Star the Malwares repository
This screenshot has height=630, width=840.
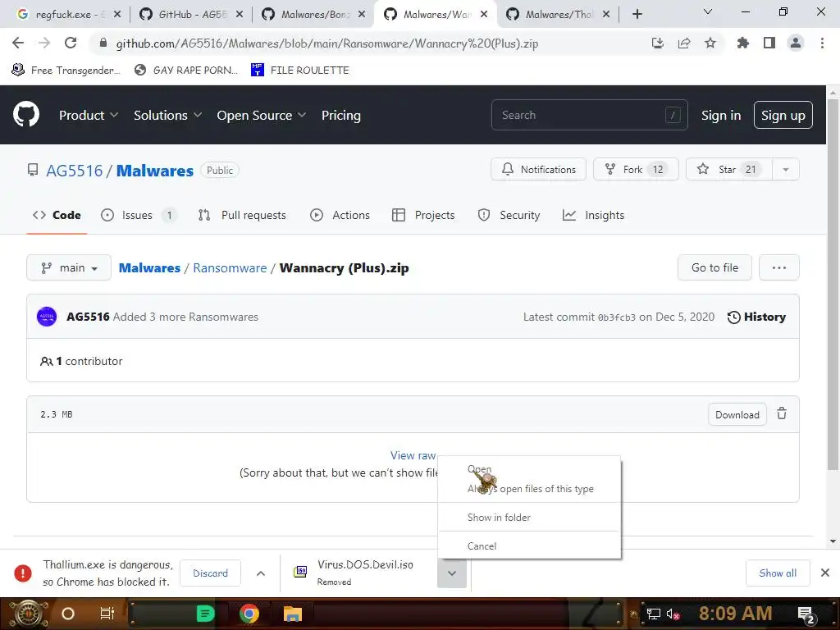coord(728,169)
